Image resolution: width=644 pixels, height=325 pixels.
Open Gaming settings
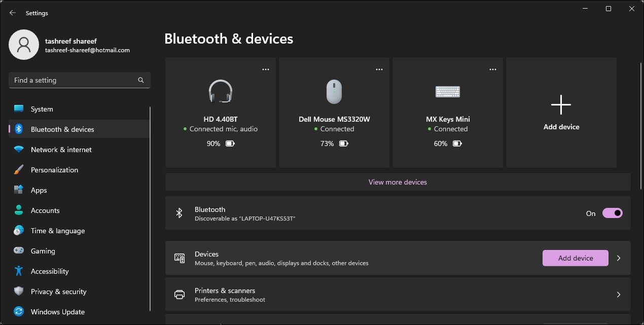[x=43, y=250]
